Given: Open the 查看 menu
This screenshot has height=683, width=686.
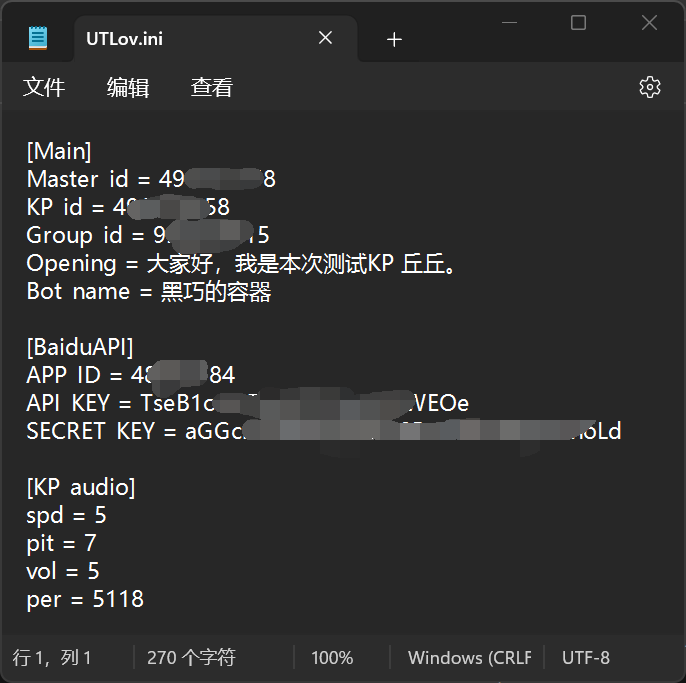Looking at the screenshot, I should click(211, 88).
